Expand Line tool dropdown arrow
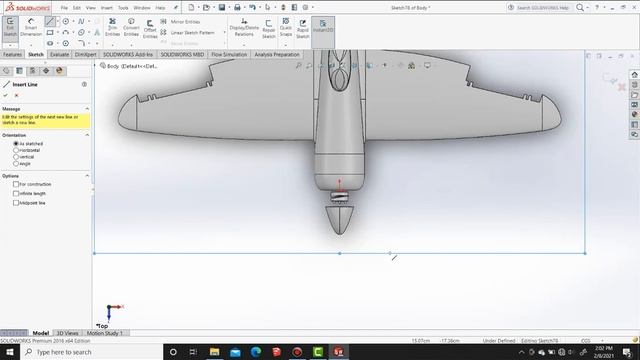 (x=58, y=21)
